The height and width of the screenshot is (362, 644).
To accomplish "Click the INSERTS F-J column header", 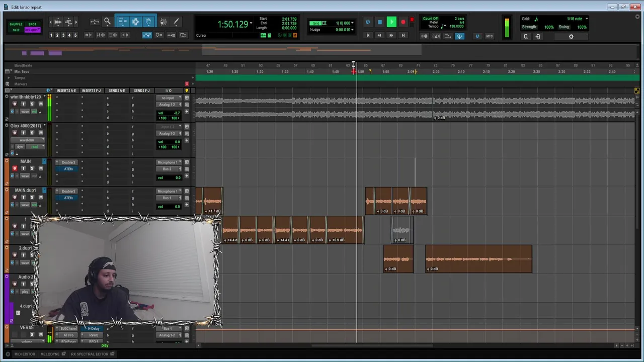I will [x=92, y=90].
